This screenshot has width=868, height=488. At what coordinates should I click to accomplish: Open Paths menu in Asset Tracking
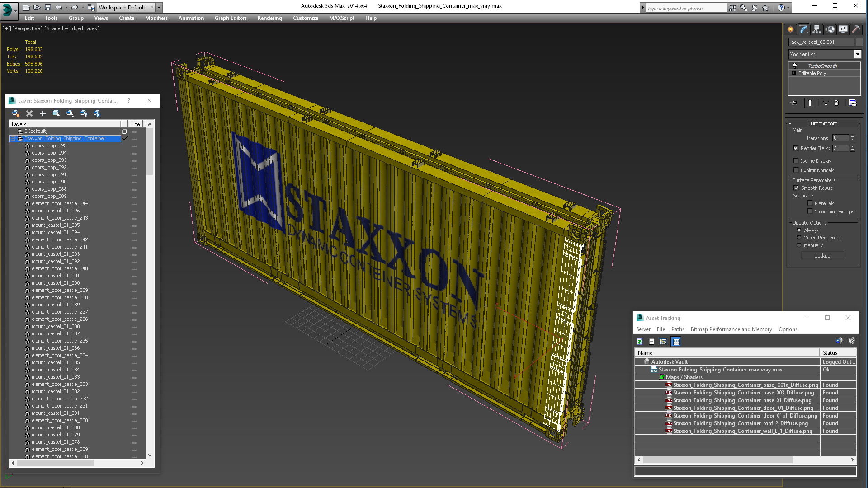(678, 329)
